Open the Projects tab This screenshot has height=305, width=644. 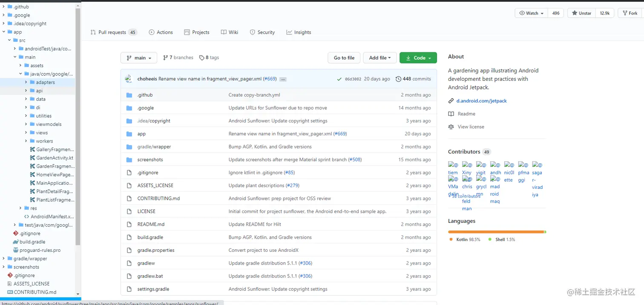click(197, 32)
